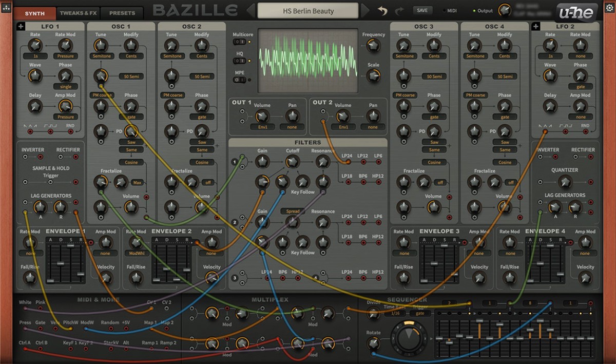Click the Map 2 jack in MIDI & More

click(167, 329)
